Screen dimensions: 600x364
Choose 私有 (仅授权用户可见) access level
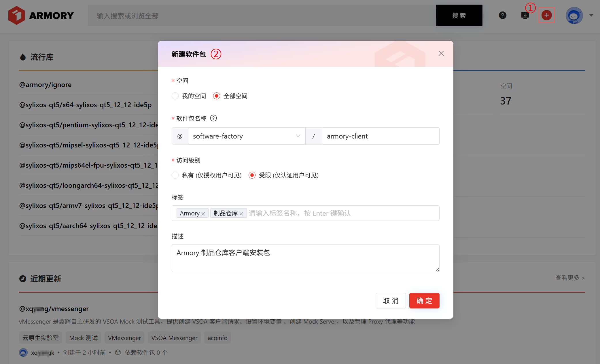175,175
